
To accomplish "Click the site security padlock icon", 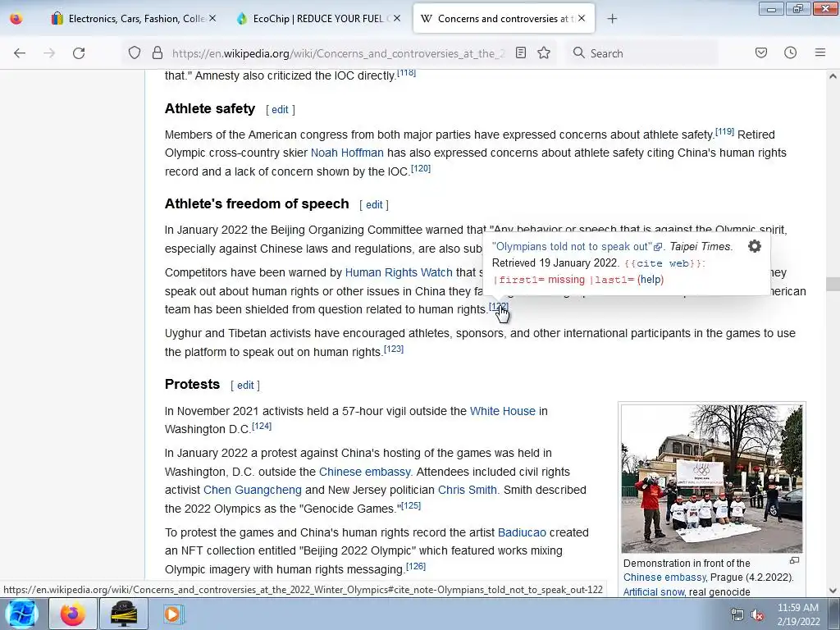I will click(157, 53).
